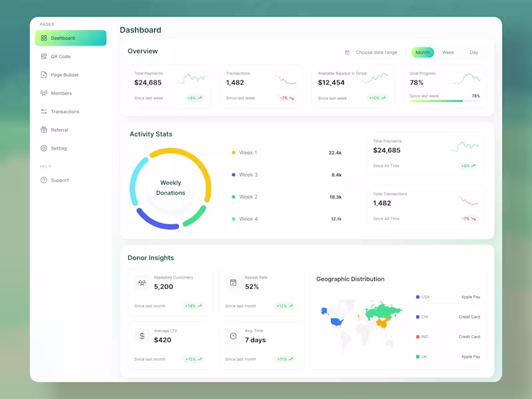Select Week 4 legend entry

[247, 218]
